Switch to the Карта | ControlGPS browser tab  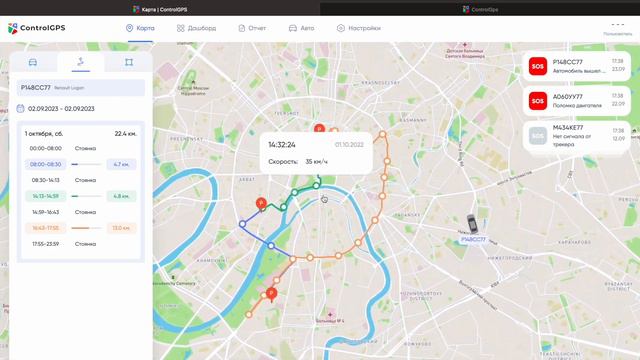coord(160,9)
